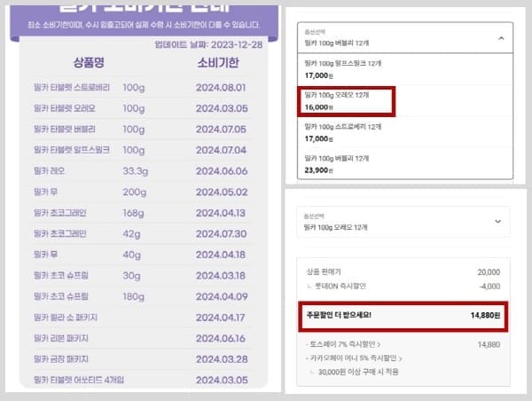Click the update date '2023-12-28'
Image resolution: width=532 pixels, height=401 pixels.
point(237,45)
